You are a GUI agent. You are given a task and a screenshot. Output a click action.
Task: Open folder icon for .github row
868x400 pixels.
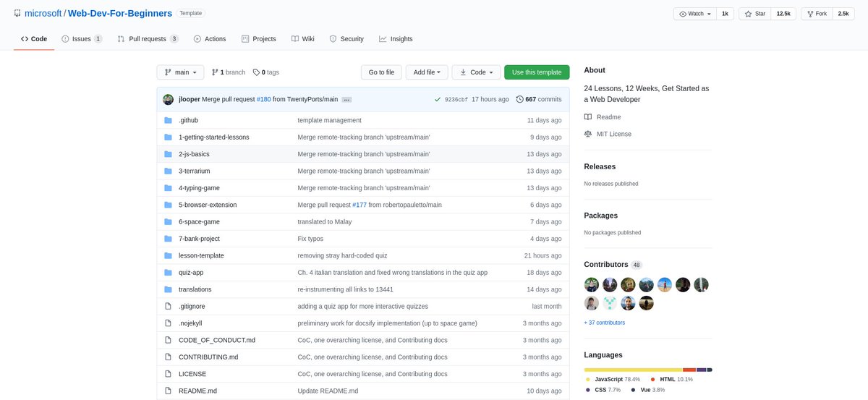click(168, 120)
